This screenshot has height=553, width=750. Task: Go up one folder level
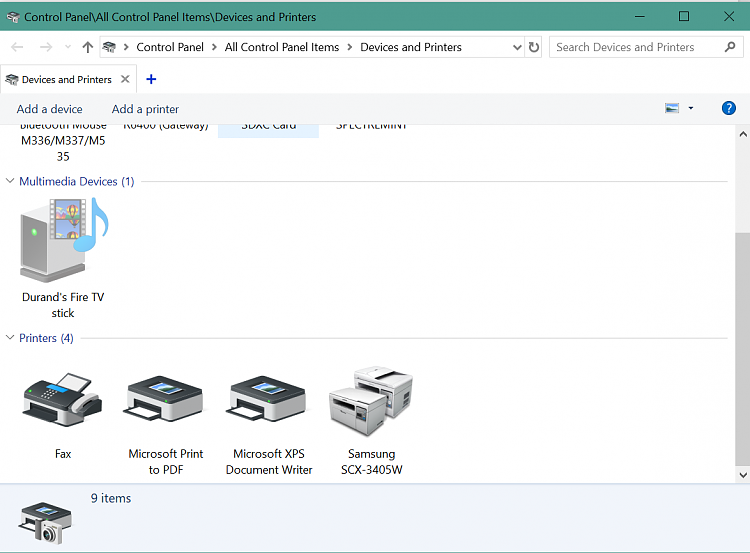click(x=87, y=47)
